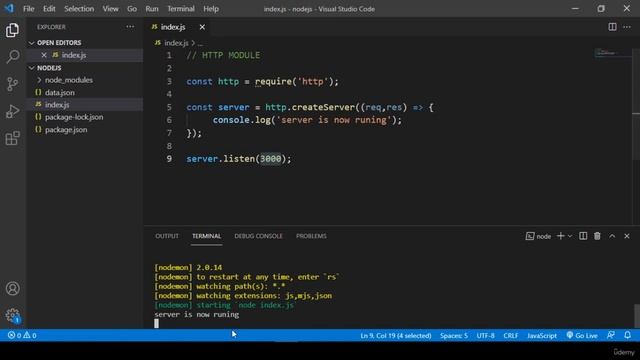
Task: Click the terminal vertical scrollbar
Action: 636,315
